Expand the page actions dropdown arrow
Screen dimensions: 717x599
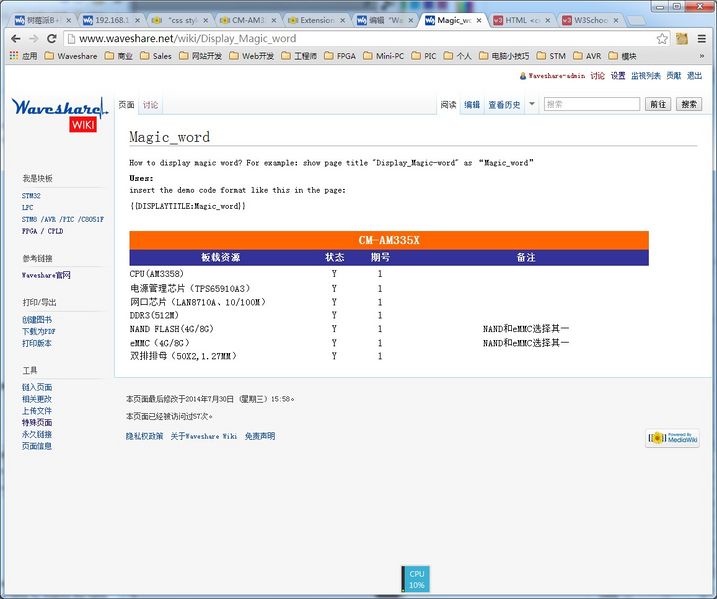point(532,104)
